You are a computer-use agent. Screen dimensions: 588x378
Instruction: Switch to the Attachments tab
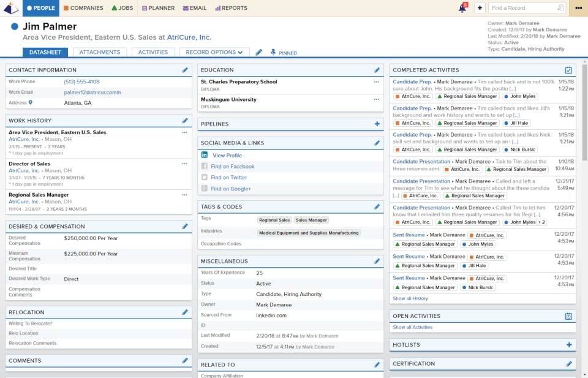(100, 52)
